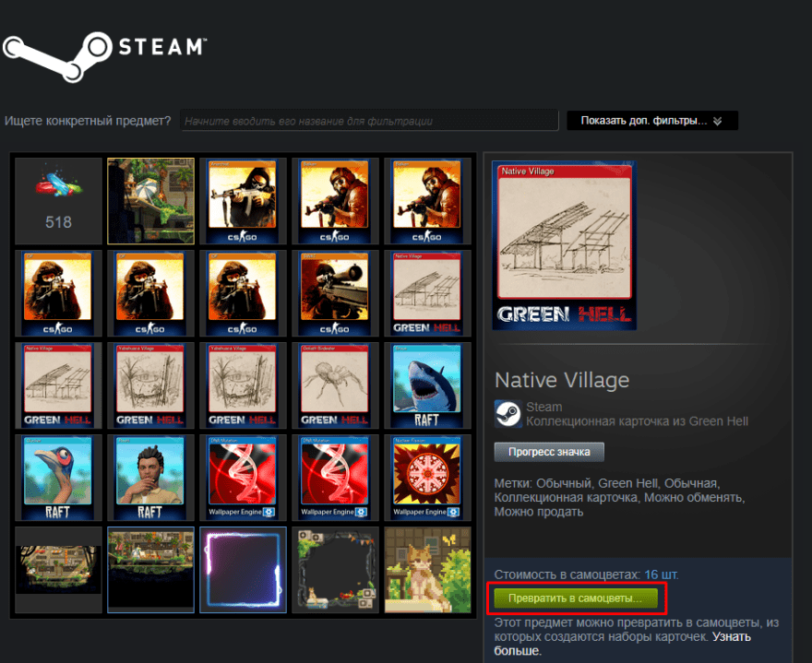This screenshot has width=812, height=663.
Task: Select the neon glowing square frame item
Action: point(243,570)
